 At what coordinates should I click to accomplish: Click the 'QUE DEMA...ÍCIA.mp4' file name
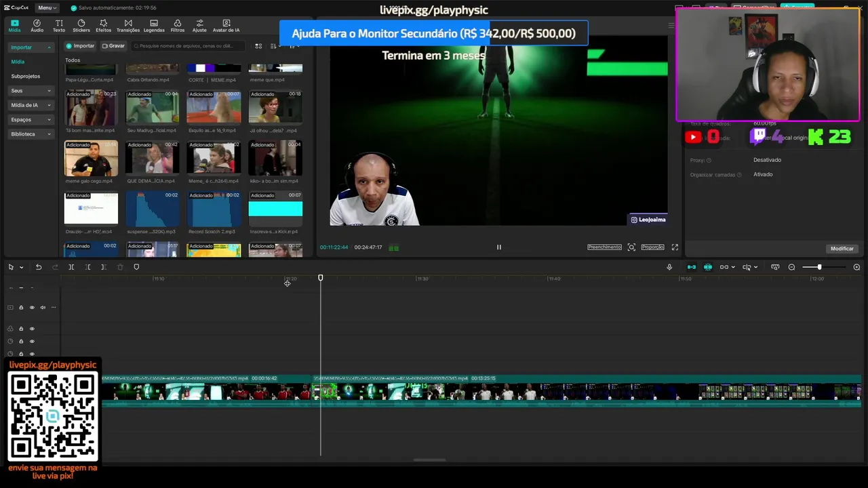(151, 181)
